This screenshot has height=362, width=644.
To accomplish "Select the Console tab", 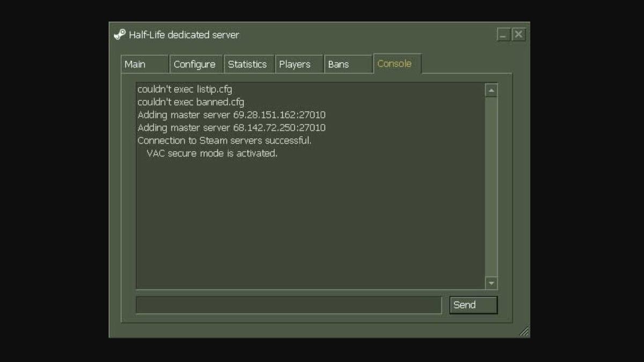I will 396,63.
